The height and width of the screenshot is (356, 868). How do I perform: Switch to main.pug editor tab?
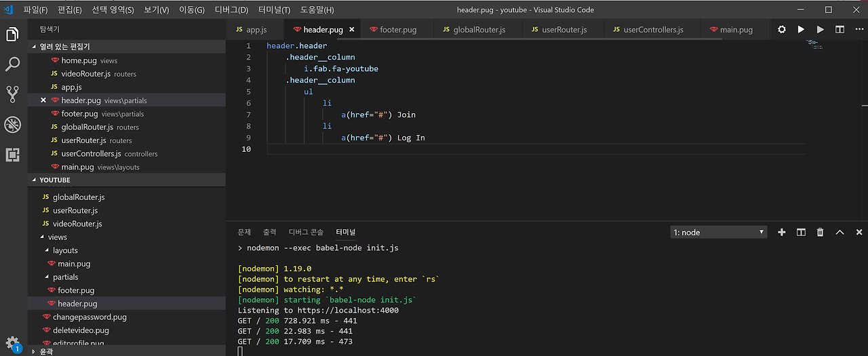coord(736,30)
